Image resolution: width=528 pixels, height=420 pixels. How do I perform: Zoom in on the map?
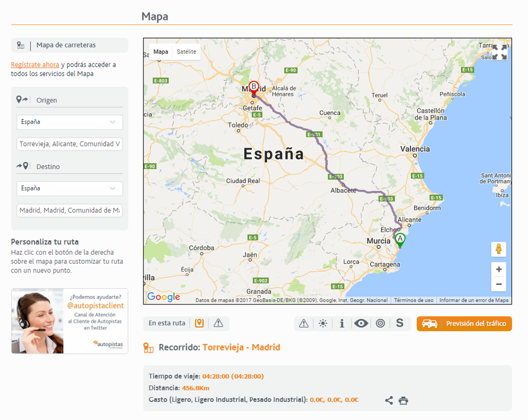pyautogui.click(x=498, y=269)
